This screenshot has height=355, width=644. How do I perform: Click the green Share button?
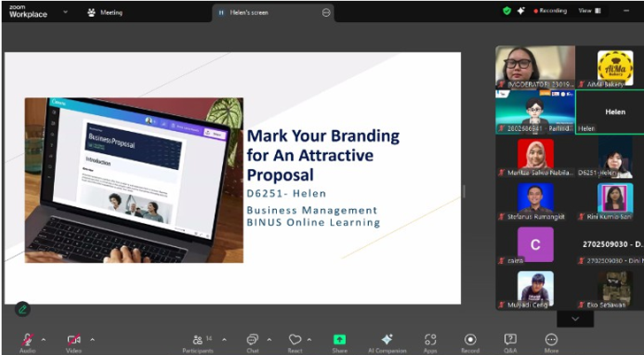tap(339, 340)
